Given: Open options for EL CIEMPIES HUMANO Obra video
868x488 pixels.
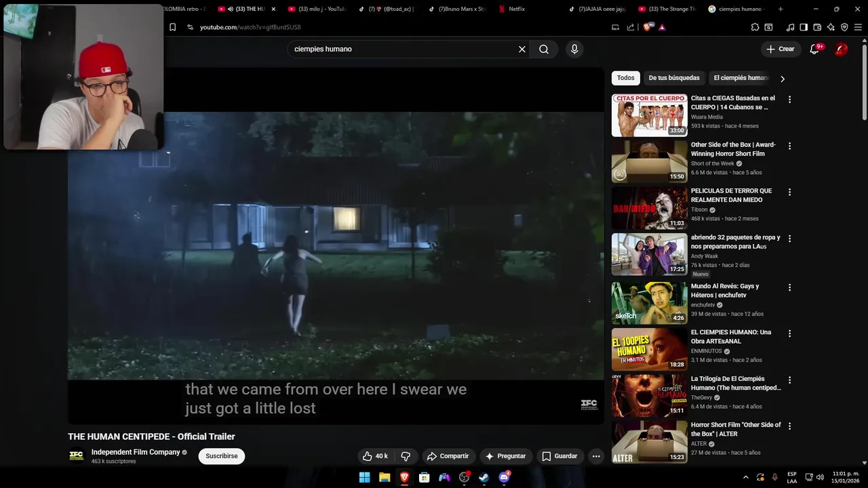Looking at the screenshot, I should [x=789, y=333].
